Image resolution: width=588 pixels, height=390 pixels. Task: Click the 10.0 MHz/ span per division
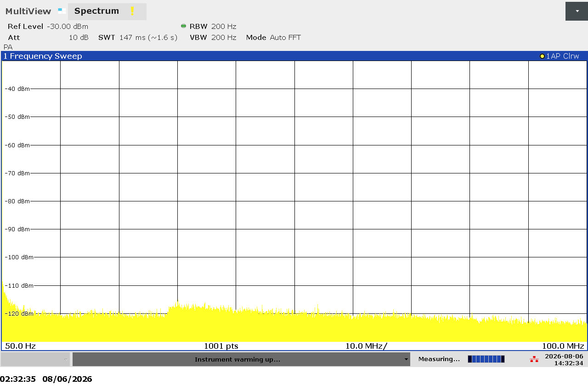tap(366, 346)
